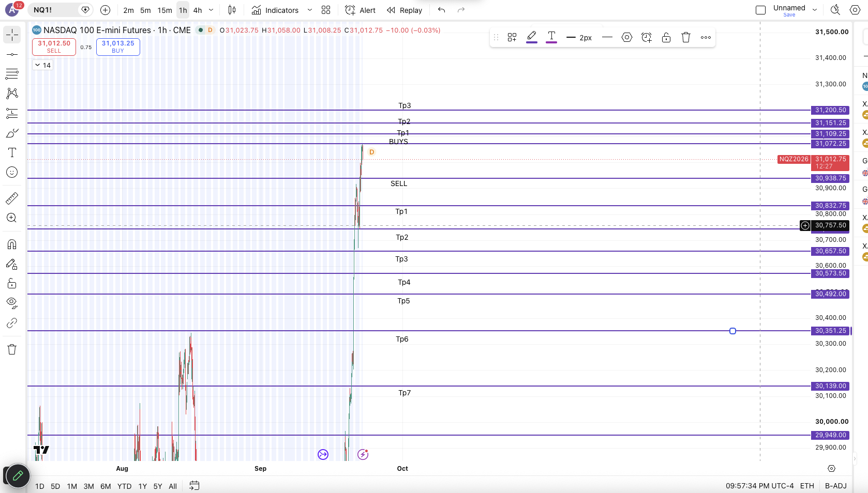Change the text color swatch
Screen dimensions: 868x493
(551, 37)
